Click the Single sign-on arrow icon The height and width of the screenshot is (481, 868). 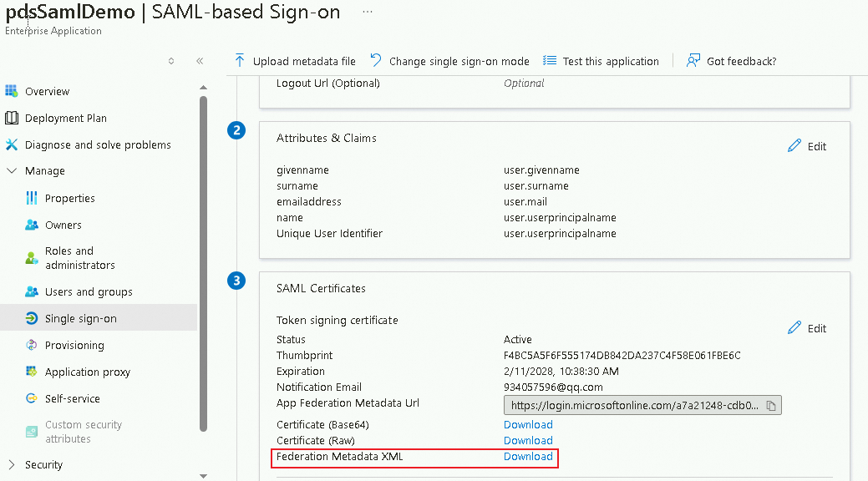pos(32,318)
